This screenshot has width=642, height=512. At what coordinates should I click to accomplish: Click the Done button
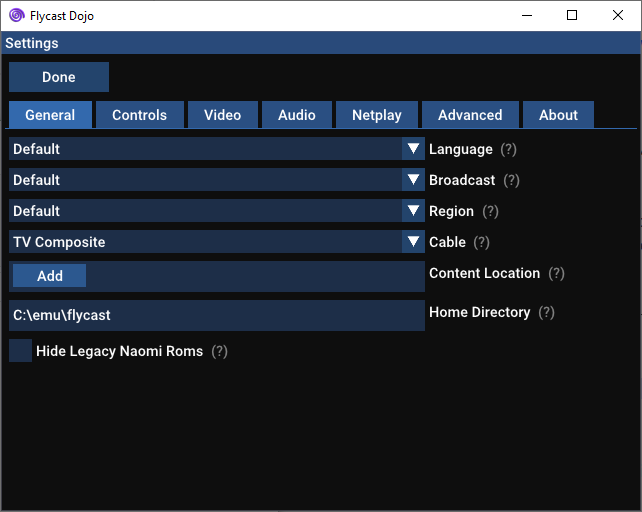pyautogui.click(x=59, y=77)
